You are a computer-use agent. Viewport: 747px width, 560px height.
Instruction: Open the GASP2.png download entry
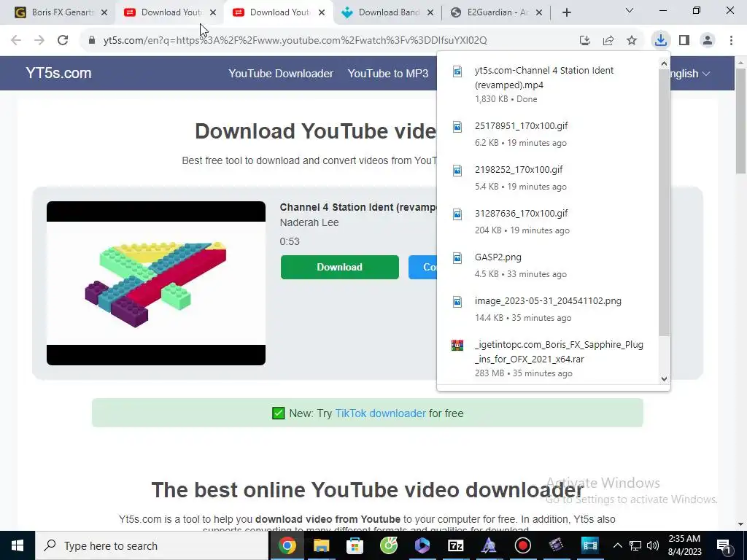click(548, 265)
